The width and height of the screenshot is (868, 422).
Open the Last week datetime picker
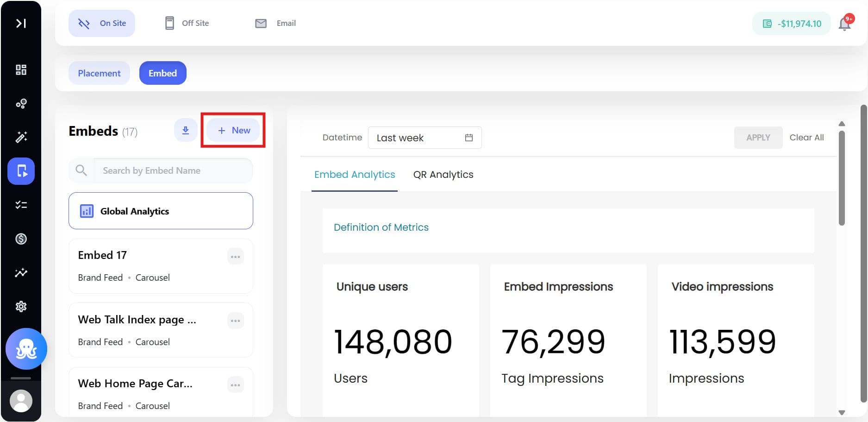(x=425, y=138)
